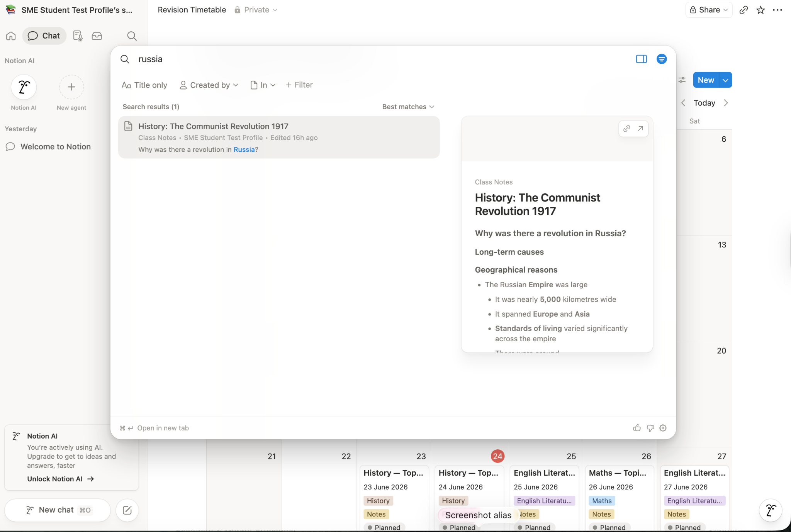Copy link icon in preview pane
This screenshot has height=532, width=791.
click(627, 129)
